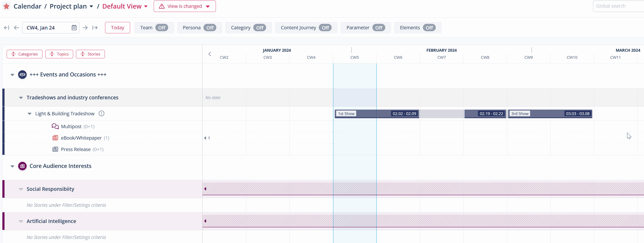Collapse all Stories button
The image size is (644, 243).
pos(90,54)
